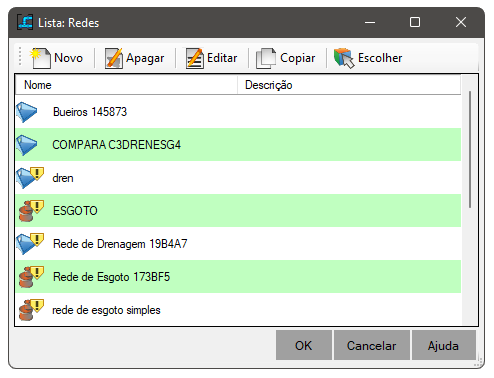Click the Apagar delete icon
494x378 pixels.
[x=114, y=58]
